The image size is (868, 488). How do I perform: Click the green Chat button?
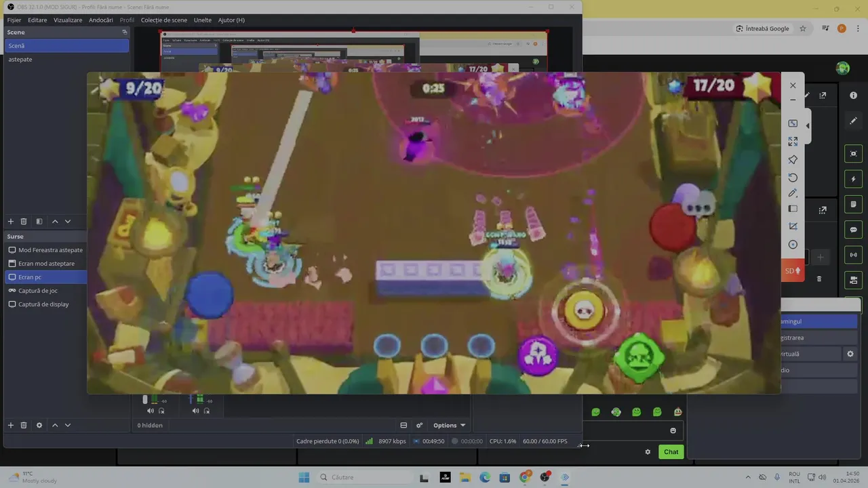click(671, 452)
